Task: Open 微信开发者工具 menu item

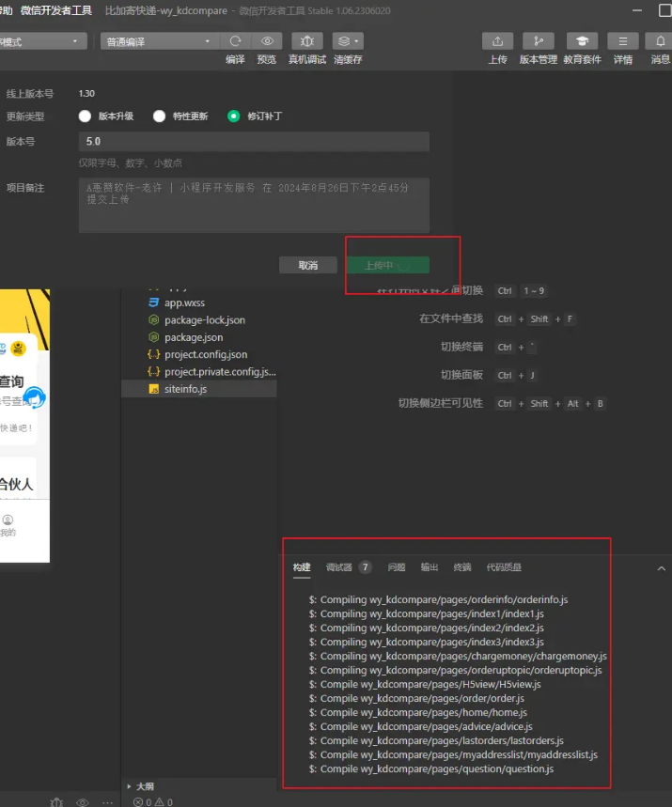Action: tap(56, 10)
